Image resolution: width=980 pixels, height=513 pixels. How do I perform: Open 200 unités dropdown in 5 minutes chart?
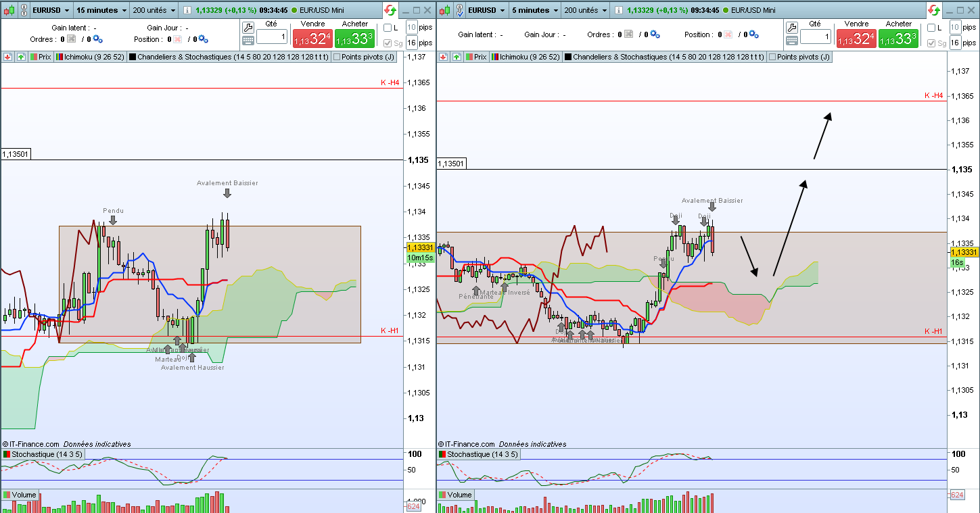[x=586, y=10]
